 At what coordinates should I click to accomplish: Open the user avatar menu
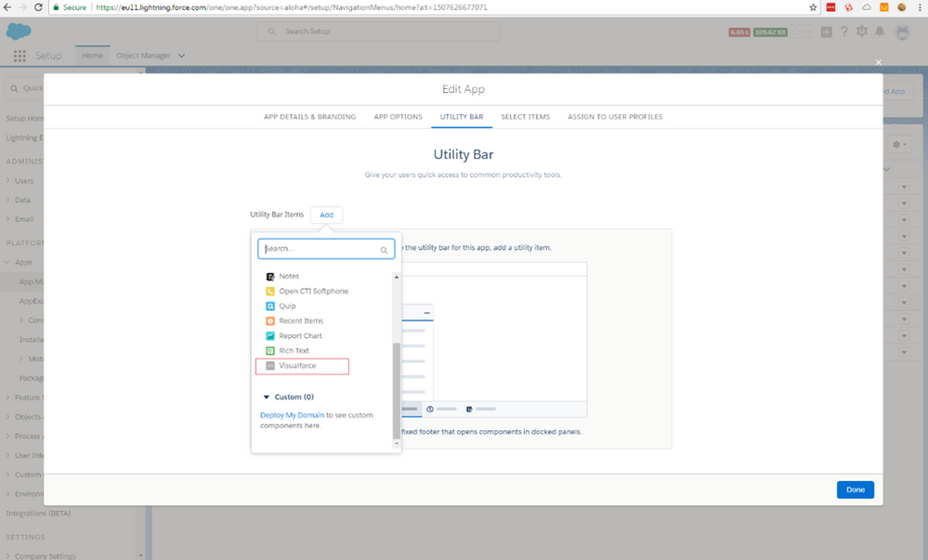[903, 32]
